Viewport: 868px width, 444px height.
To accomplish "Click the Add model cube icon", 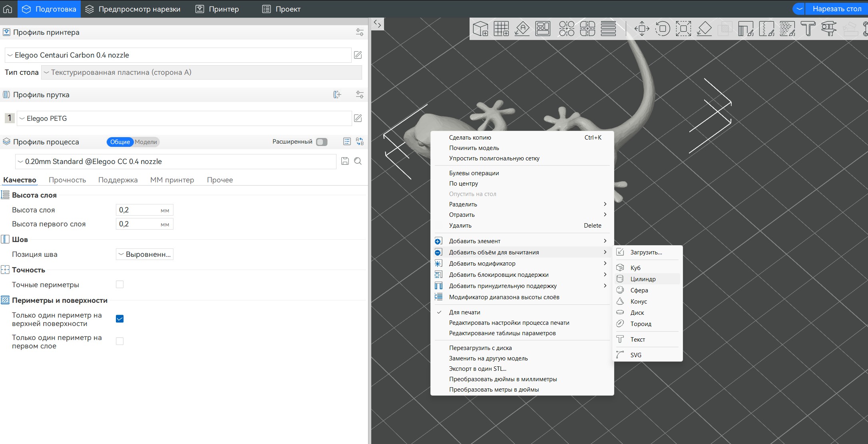I will coord(480,29).
